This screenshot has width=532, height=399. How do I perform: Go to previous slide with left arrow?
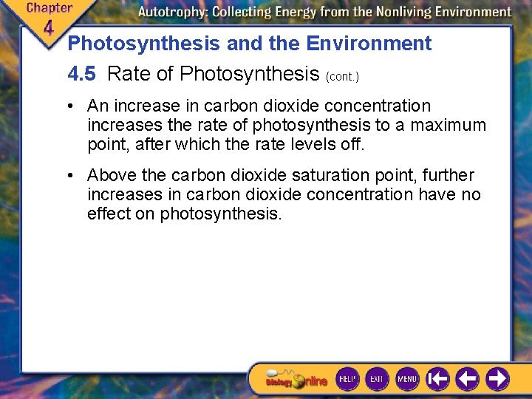[468, 378]
